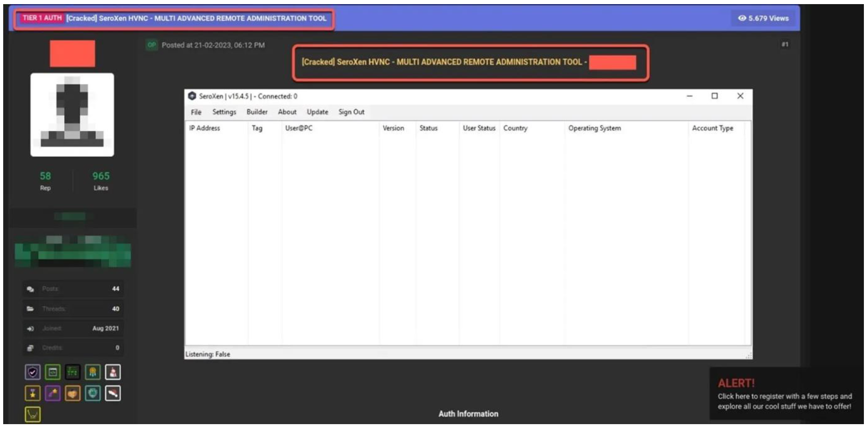Click the purple shield checkmark badge

32,372
